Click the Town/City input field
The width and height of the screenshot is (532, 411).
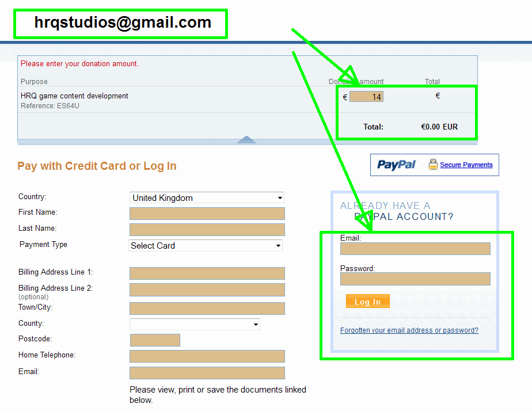coord(207,309)
